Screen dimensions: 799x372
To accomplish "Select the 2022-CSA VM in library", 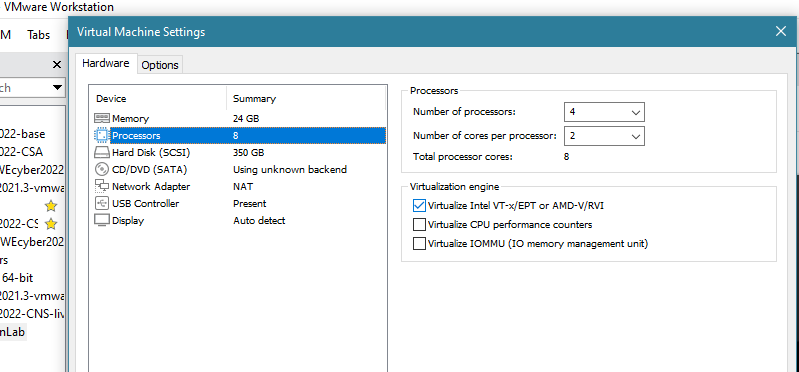I will click(x=21, y=152).
